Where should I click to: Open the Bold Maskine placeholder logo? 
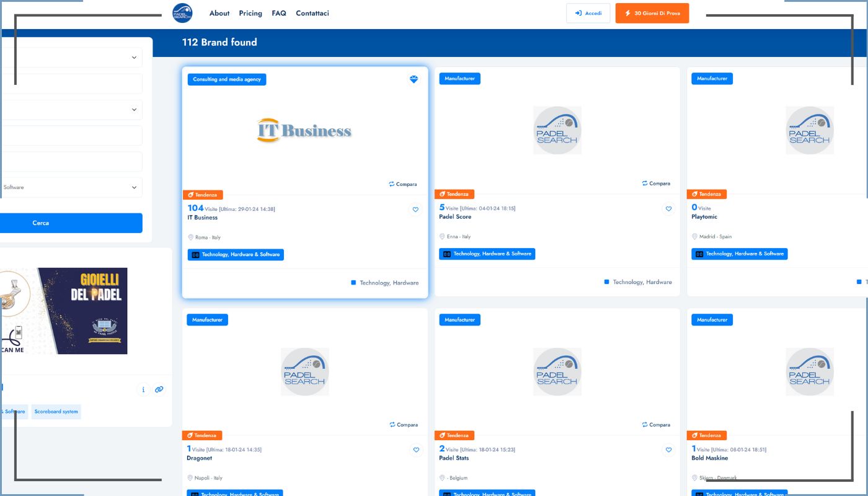click(x=809, y=371)
